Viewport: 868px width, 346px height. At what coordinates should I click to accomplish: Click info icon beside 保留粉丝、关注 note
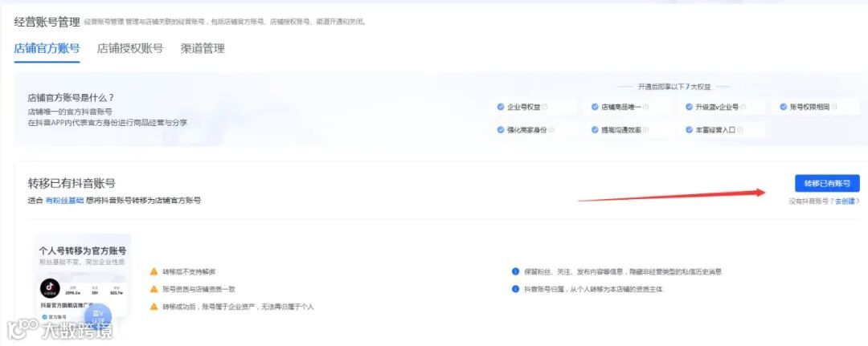click(515, 271)
